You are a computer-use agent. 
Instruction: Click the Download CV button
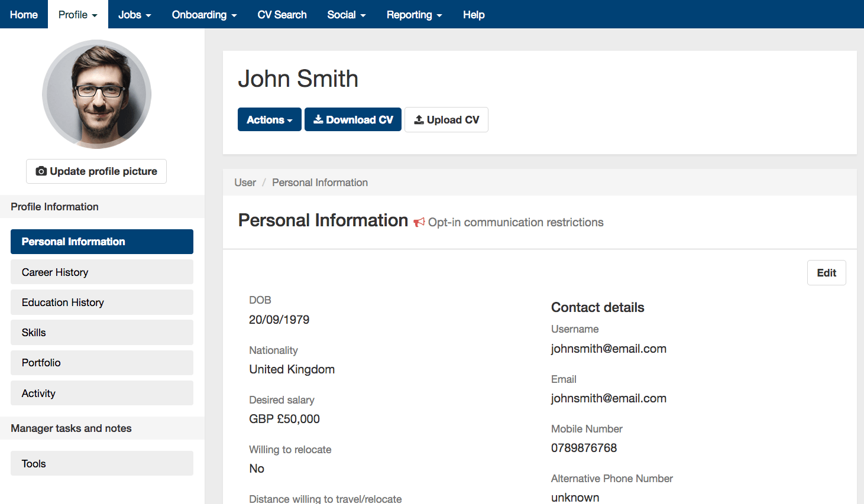(x=353, y=119)
